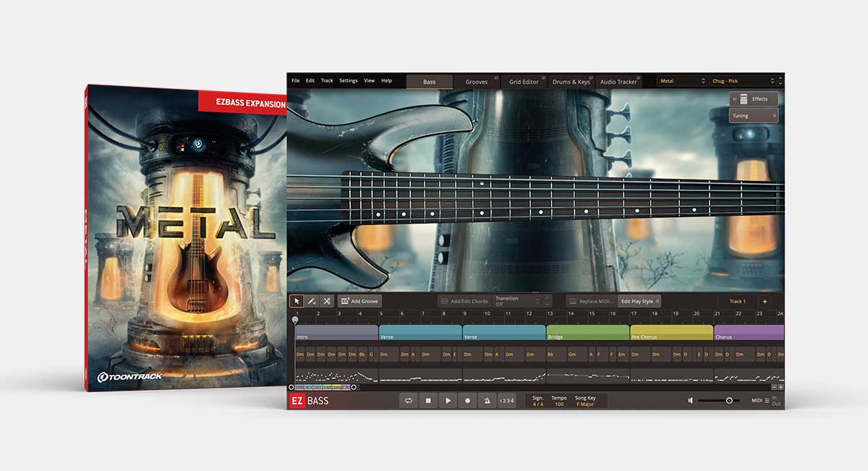Viewport: 868px width, 471px height.
Task: Toggle the 1234 count-in button
Action: (x=508, y=400)
